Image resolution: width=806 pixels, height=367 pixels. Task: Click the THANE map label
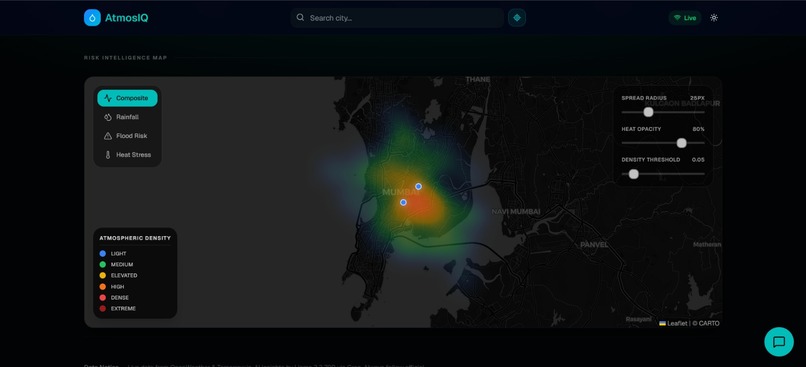(x=478, y=80)
